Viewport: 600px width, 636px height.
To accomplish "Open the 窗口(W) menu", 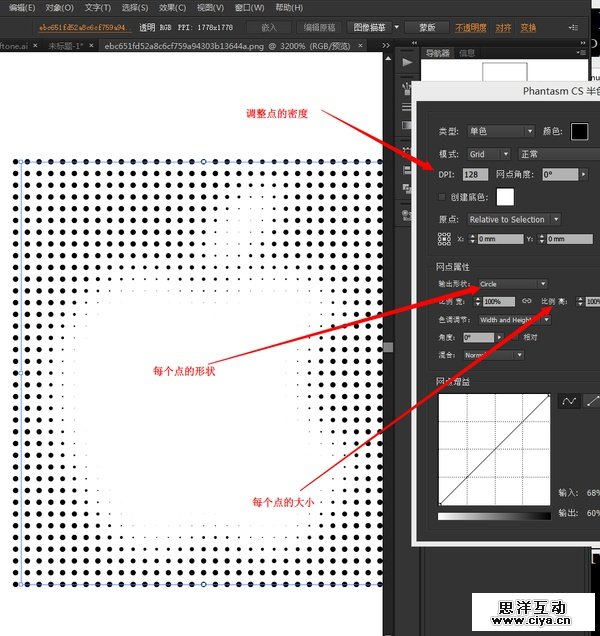I will 249,8.
